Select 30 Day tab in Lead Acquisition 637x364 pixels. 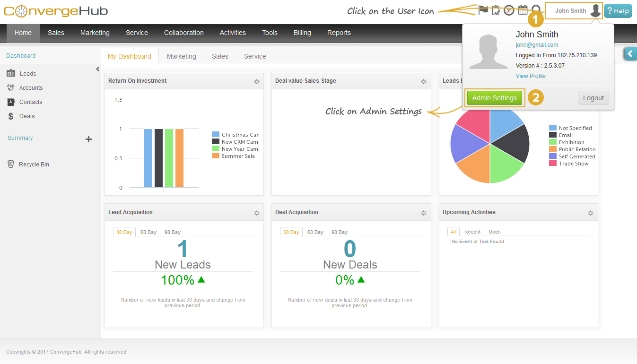(x=124, y=232)
